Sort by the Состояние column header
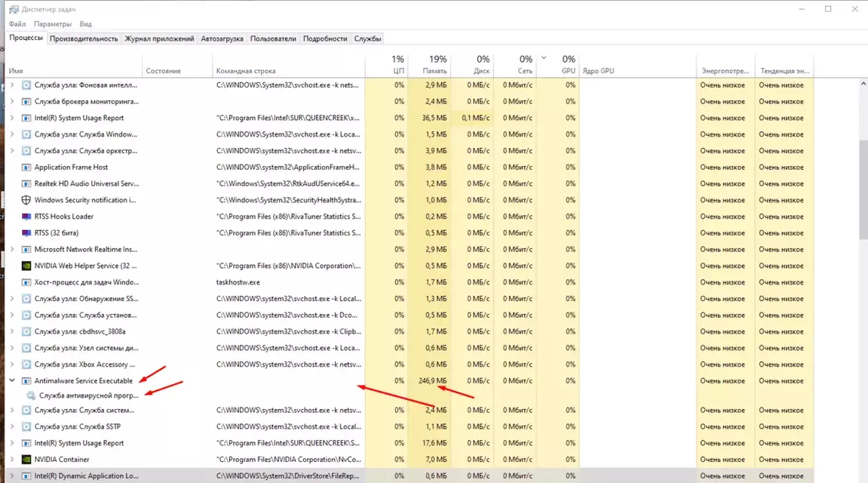The image size is (868, 483). point(177,66)
